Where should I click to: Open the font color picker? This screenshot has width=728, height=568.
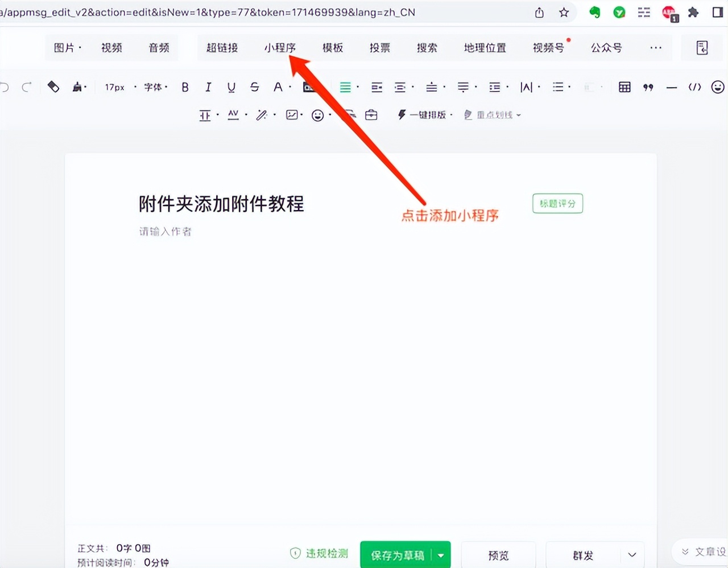(x=277, y=87)
